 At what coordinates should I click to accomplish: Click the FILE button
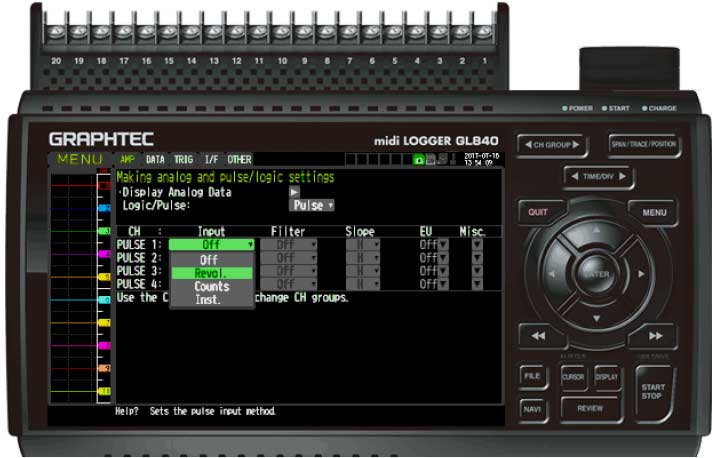pos(533,377)
